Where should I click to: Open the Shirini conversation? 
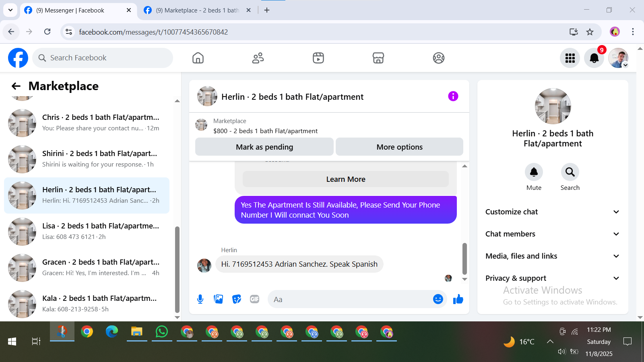click(87, 159)
